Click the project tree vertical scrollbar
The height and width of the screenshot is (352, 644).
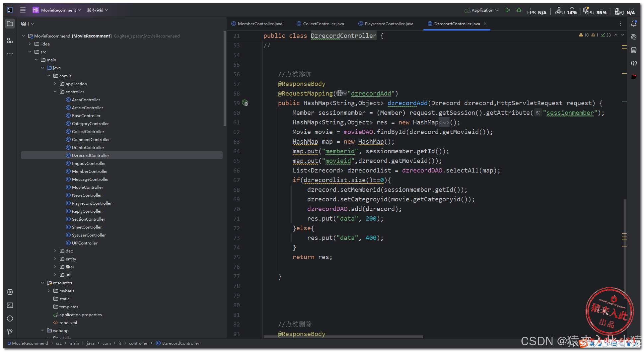point(225,79)
